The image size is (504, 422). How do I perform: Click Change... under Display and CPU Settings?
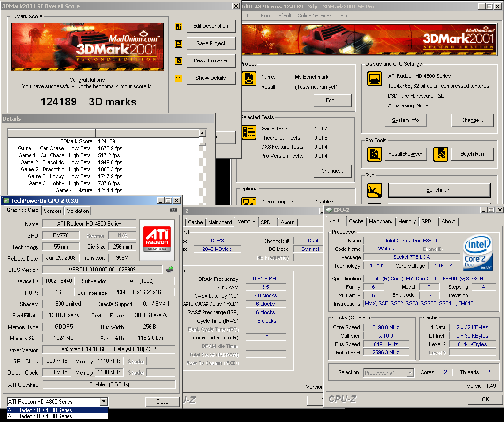472,120
